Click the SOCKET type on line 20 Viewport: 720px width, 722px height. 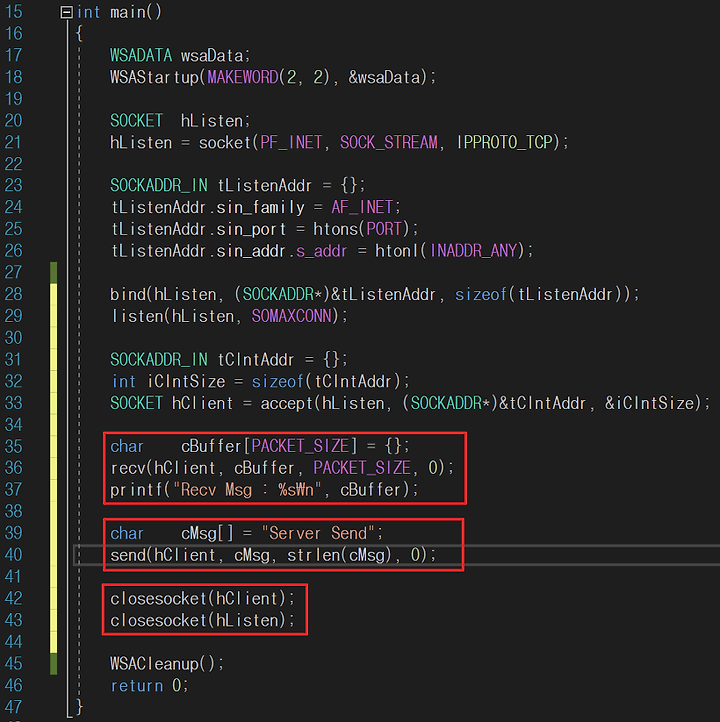click(136, 121)
